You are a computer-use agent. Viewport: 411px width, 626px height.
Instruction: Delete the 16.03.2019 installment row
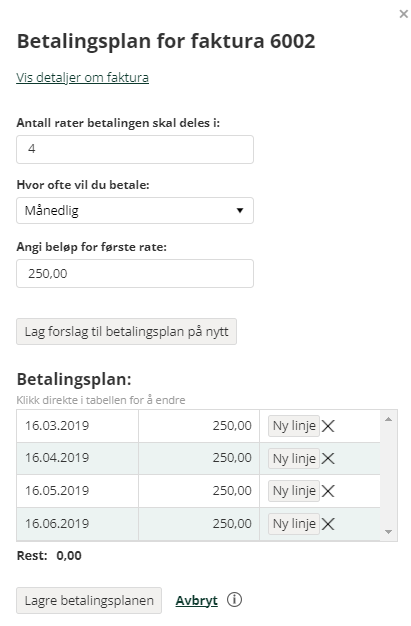tap(328, 426)
